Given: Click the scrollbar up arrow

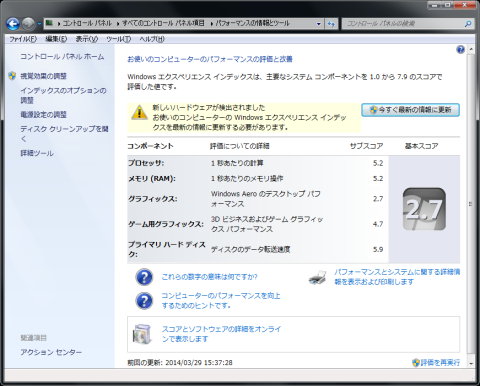Looking at the screenshot, I should click(471, 49).
